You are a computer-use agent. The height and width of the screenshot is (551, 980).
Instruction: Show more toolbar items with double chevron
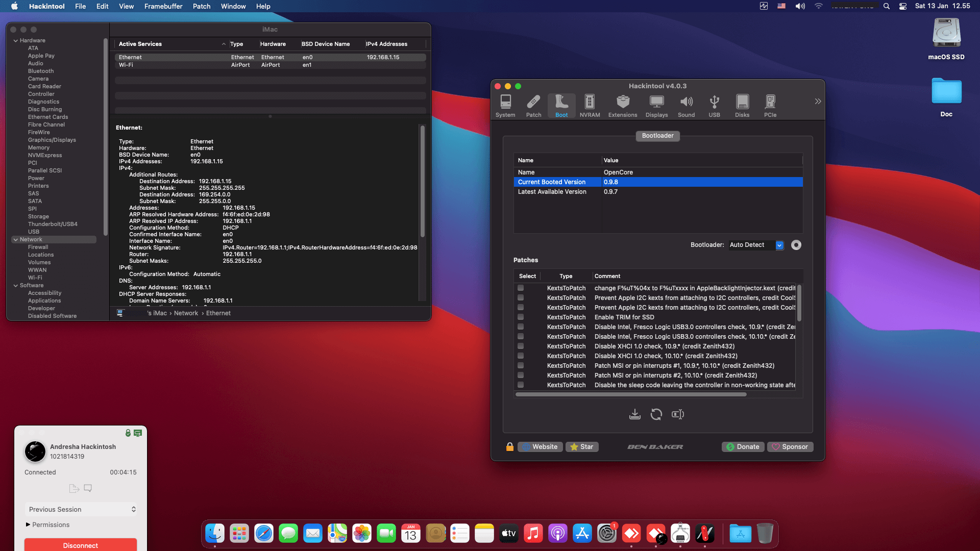click(x=818, y=102)
